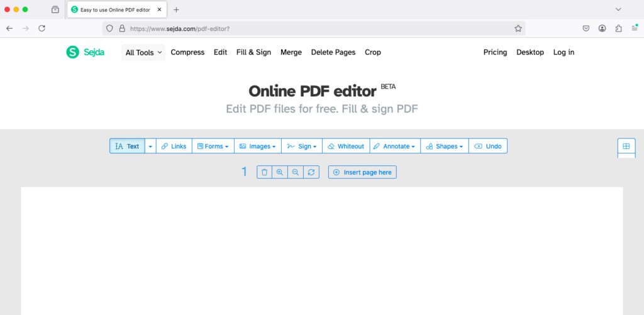Open a new browser tab
The height and width of the screenshot is (315, 644).
[x=176, y=9]
